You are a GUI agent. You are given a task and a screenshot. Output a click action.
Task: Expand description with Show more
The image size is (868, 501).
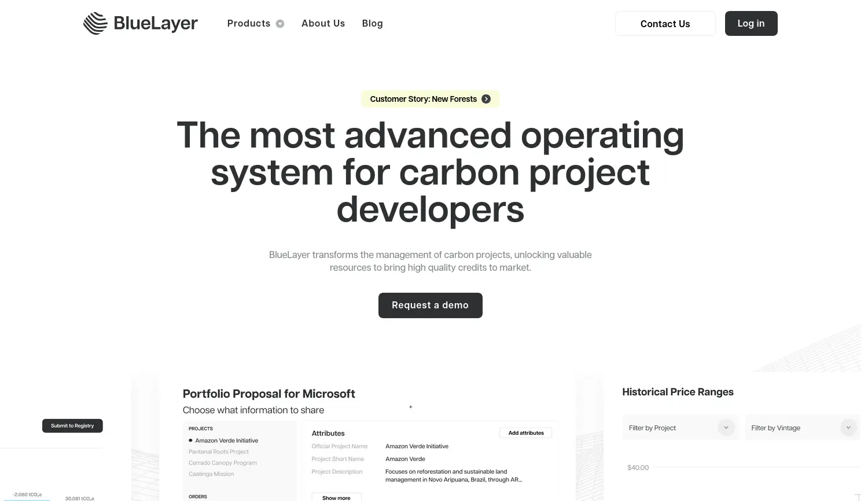click(336, 498)
